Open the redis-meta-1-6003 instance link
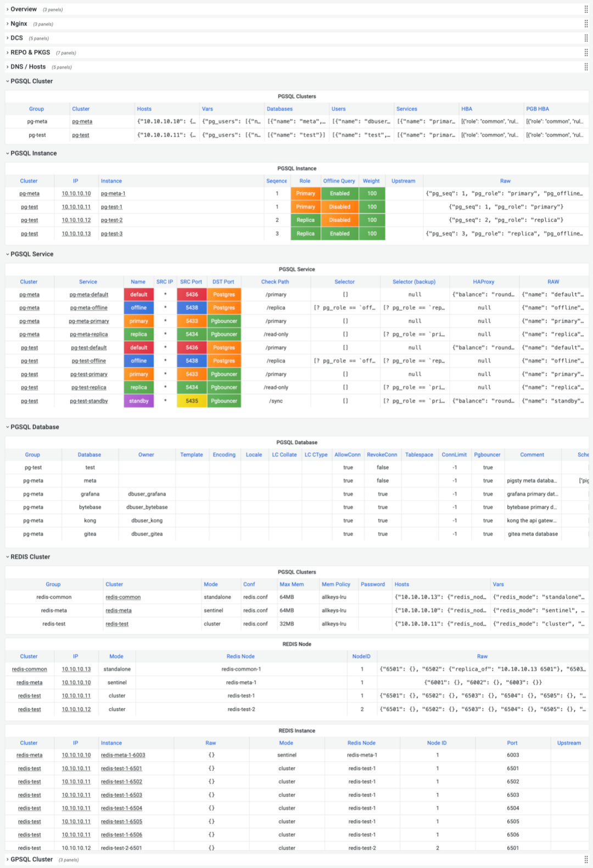Image resolution: width=593 pixels, height=868 pixels. (123, 755)
